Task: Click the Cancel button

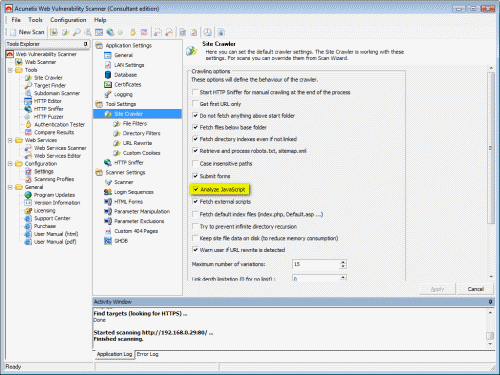Action: coord(475,289)
